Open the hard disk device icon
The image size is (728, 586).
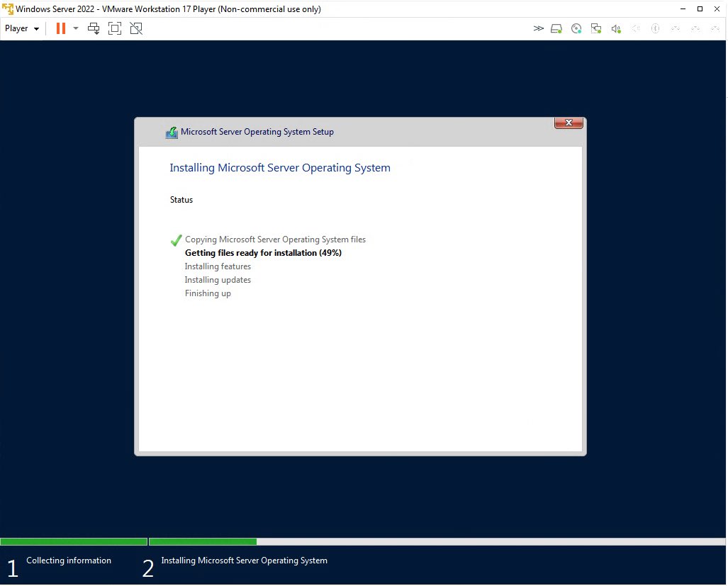[556, 29]
